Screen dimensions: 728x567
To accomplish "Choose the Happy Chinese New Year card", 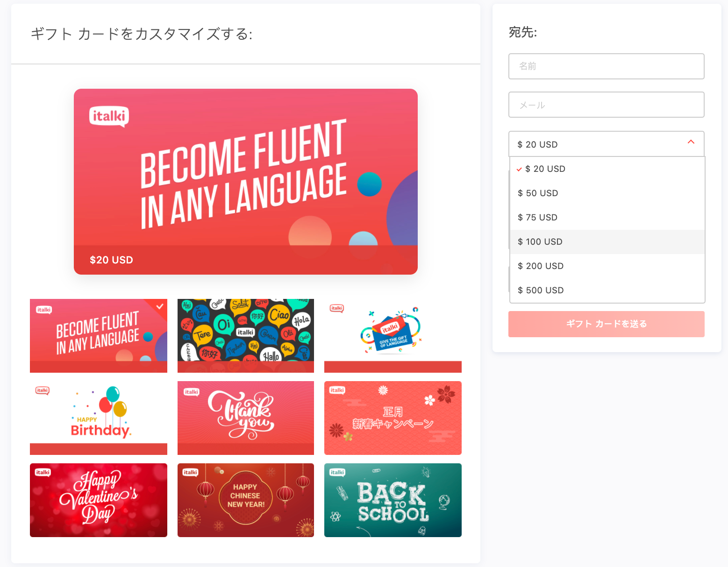I will pyautogui.click(x=246, y=500).
